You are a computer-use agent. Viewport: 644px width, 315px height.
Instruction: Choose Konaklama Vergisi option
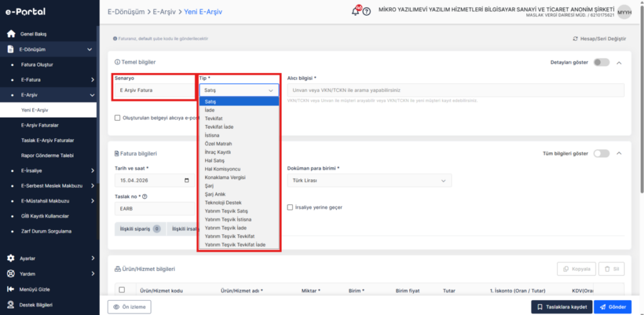point(239,177)
